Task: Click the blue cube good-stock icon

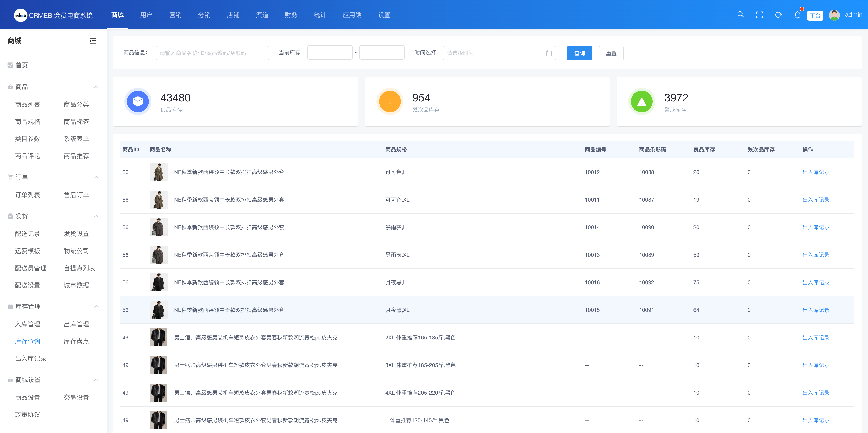Action: (x=138, y=101)
